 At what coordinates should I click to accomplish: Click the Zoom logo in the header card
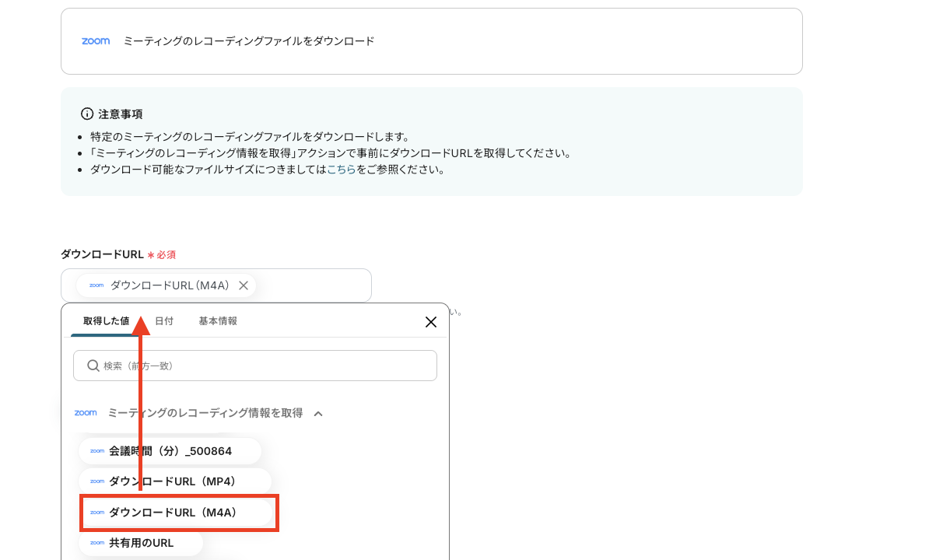click(96, 41)
